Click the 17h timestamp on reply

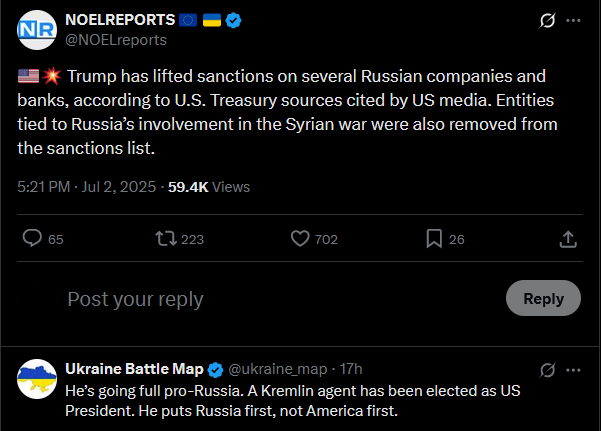coord(351,369)
